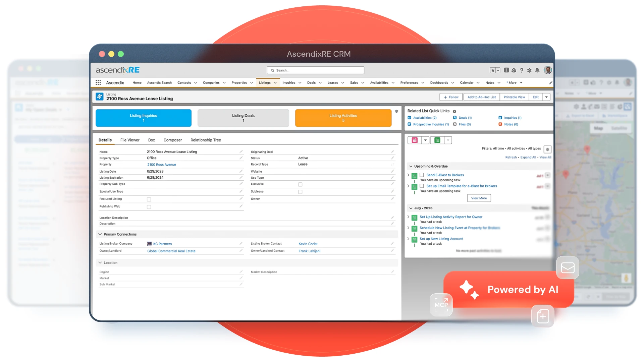Image resolution: width=644 pixels, height=362 pixels.
Task: Edit Listing Date using pencil icon
Action: tap(241, 171)
